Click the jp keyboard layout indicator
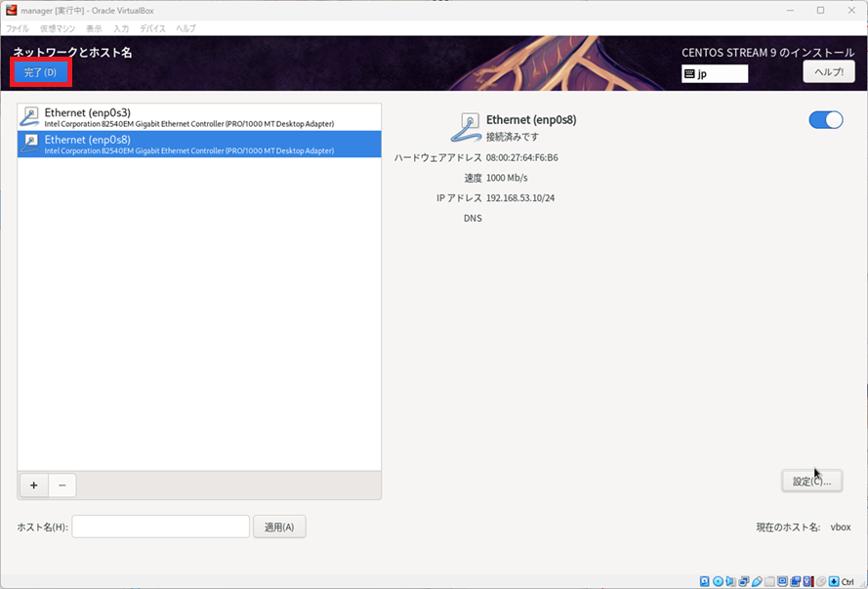The width and height of the screenshot is (868, 589). 715,73
